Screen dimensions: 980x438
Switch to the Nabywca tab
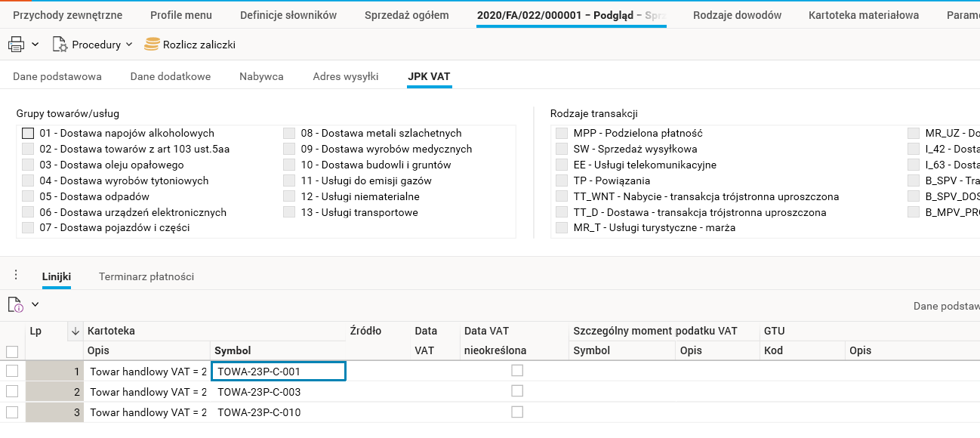pyautogui.click(x=261, y=76)
